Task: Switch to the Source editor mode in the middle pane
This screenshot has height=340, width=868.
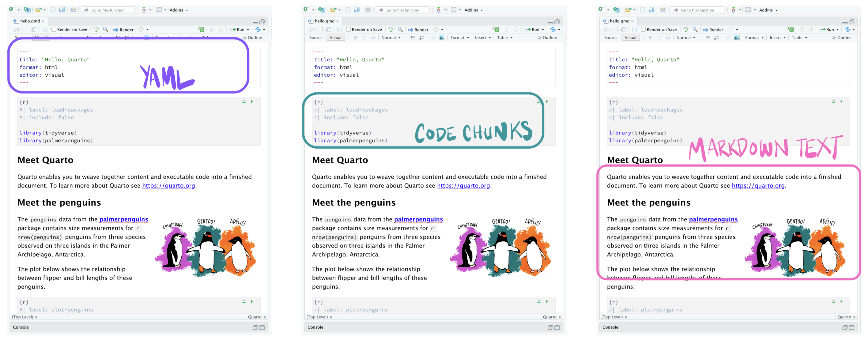Action: [316, 38]
